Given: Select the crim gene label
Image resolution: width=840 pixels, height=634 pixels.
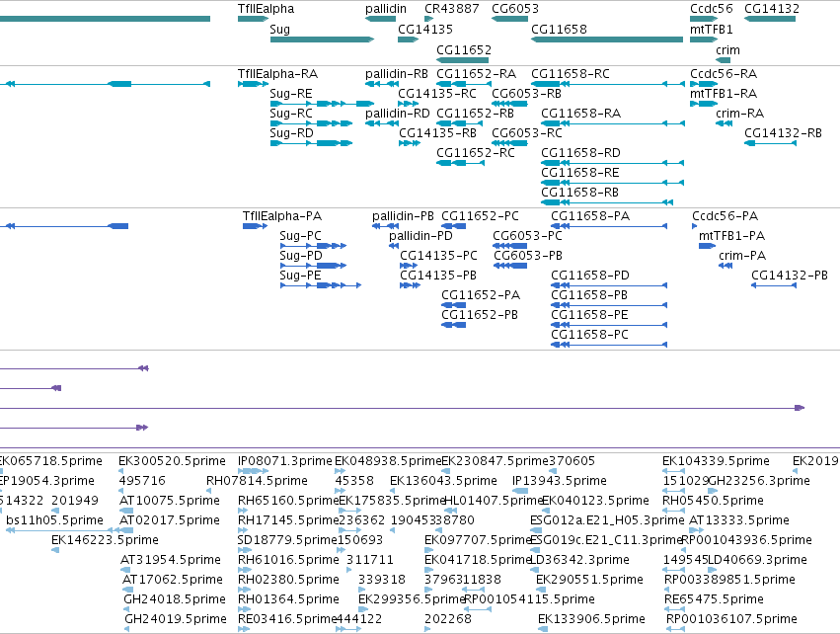Looking at the screenshot, I should (728, 49).
